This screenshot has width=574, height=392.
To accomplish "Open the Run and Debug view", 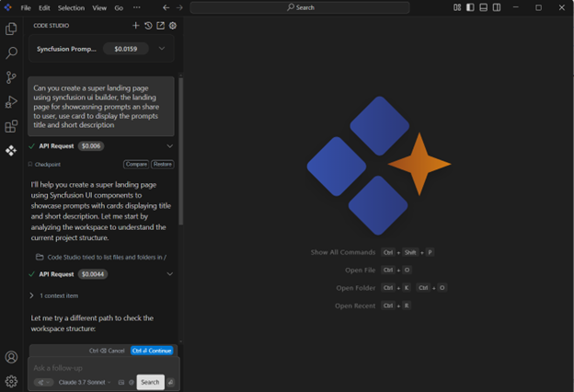I will [x=11, y=102].
